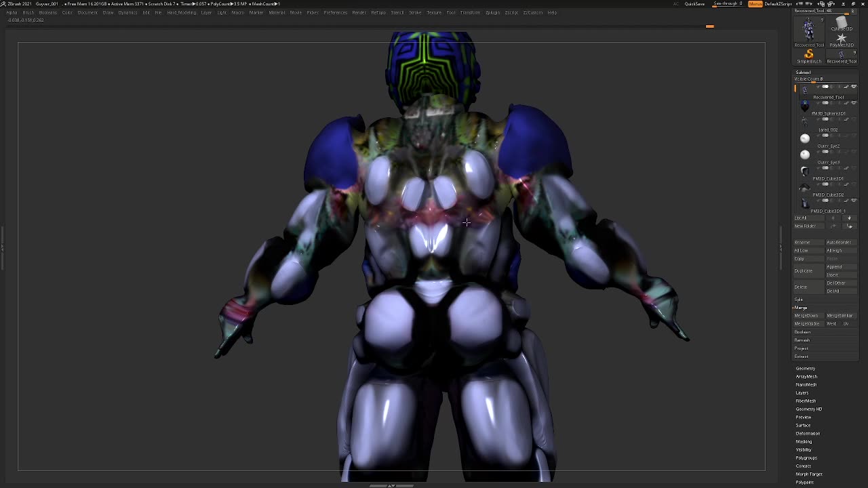The height and width of the screenshot is (488, 868).
Task: Open the Texture menu
Action: (x=434, y=12)
